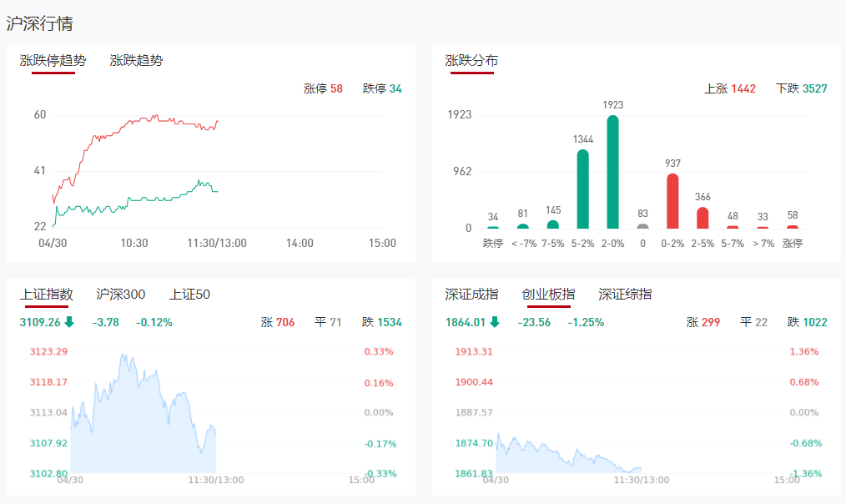Click the red bar labeled 937
Viewport: 846px width, 504px height.
pyautogui.click(x=672, y=201)
